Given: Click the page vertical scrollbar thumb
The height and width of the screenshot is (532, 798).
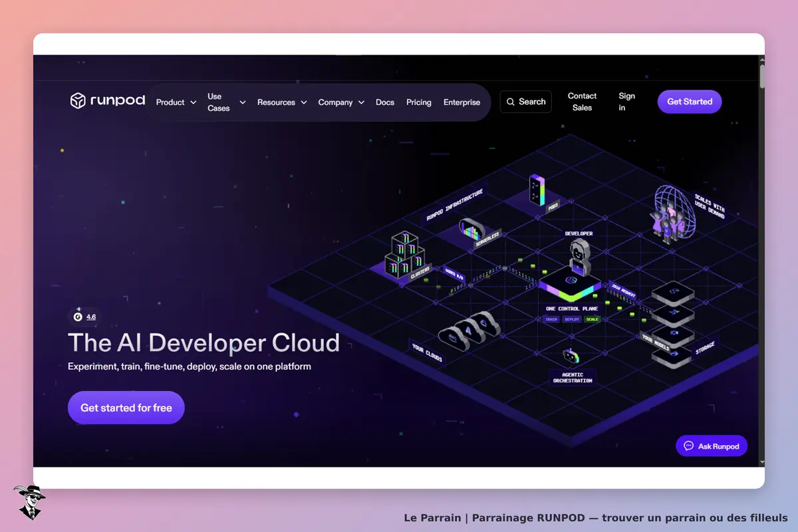Looking at the screenshot, I should (x=762, y=76).
